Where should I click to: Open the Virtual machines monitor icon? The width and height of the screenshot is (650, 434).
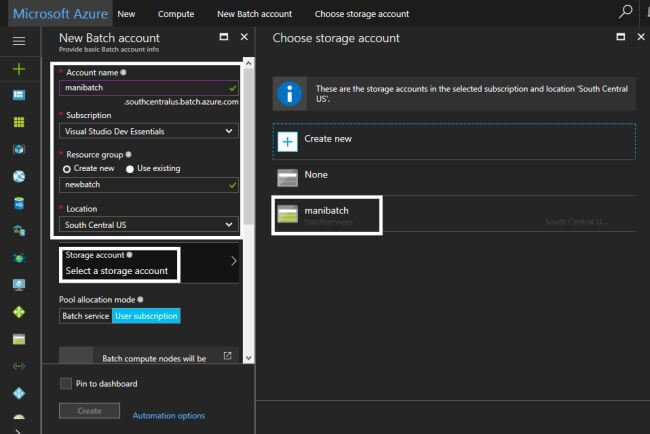19,285
